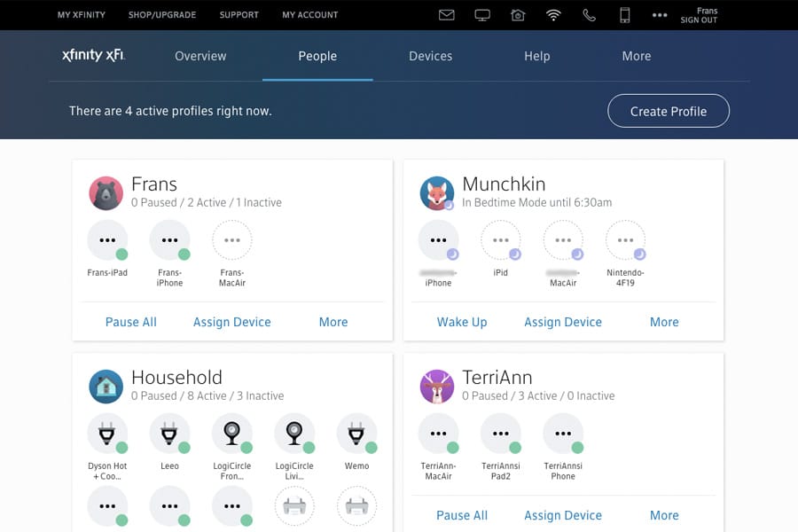Click "0 Paused / 8 Active / 3 Inactive" text

click(207, 396)
